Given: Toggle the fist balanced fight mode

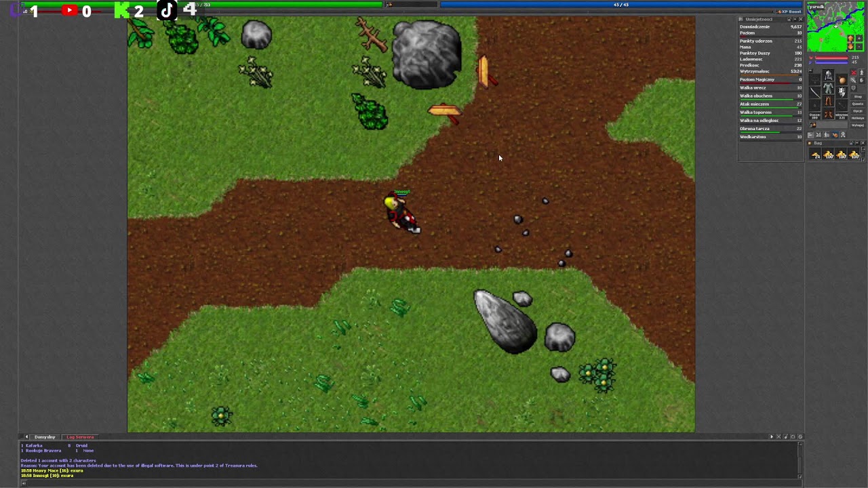Looking at the screenshot, I should [862, 80].
